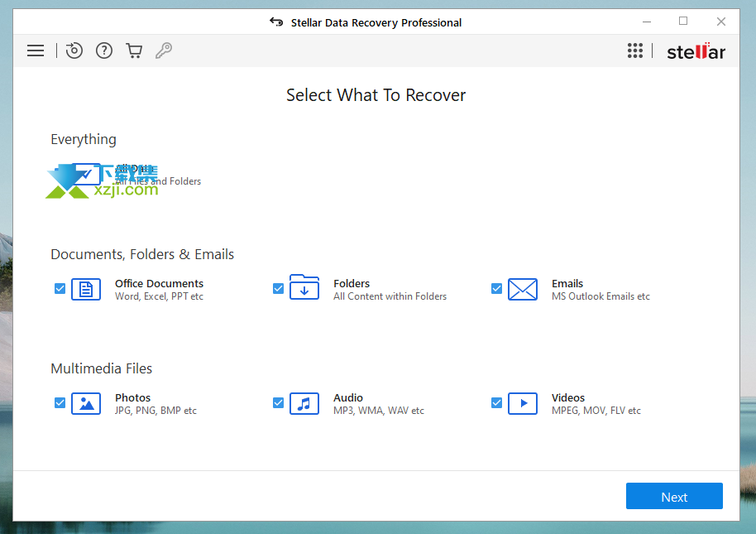This screenshot has height=534, width=756.
Task: Click the "Stellar Data Recovery Professional" window title
Action: coord(376,22)
